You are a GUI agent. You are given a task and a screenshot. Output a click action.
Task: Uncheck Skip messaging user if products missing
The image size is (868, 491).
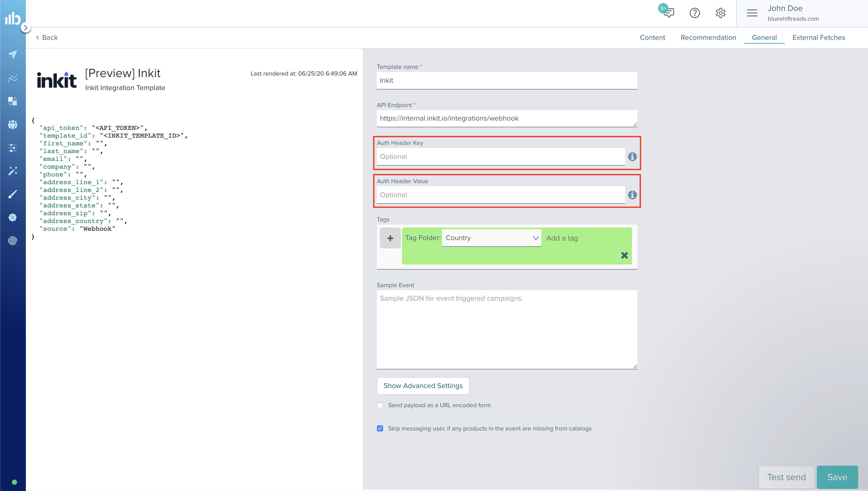[380, 428]
